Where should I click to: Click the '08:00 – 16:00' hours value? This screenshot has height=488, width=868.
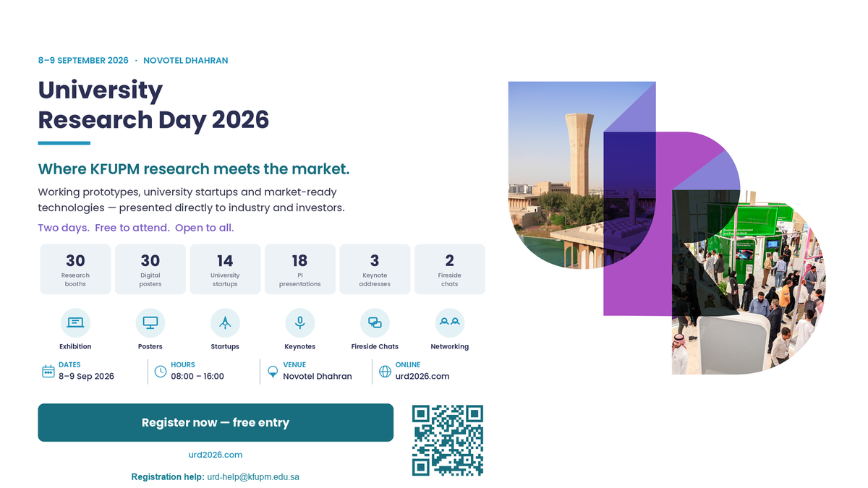(x=197, y=376)
